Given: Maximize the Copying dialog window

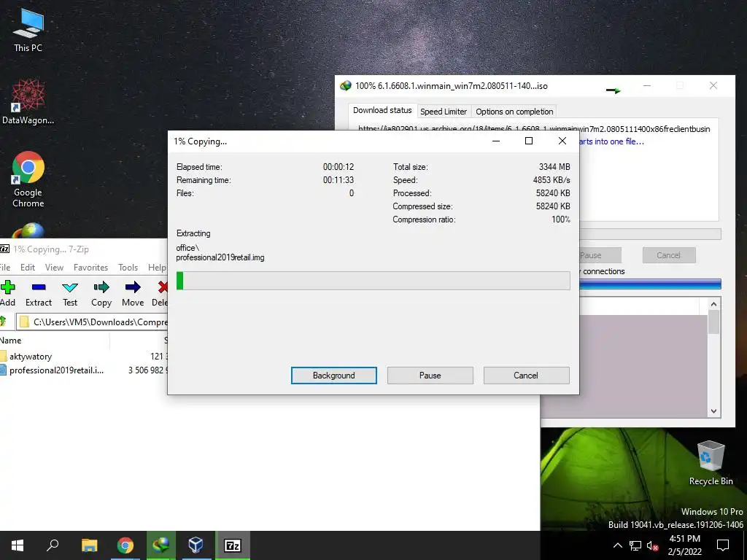Looking at the screenshot, I should [x=529, y=141].
